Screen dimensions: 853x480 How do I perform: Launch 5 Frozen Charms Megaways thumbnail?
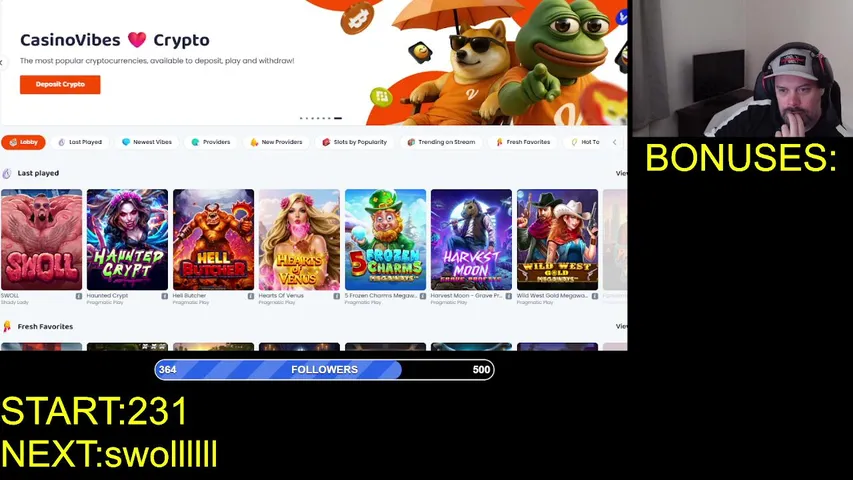(385, 239)
